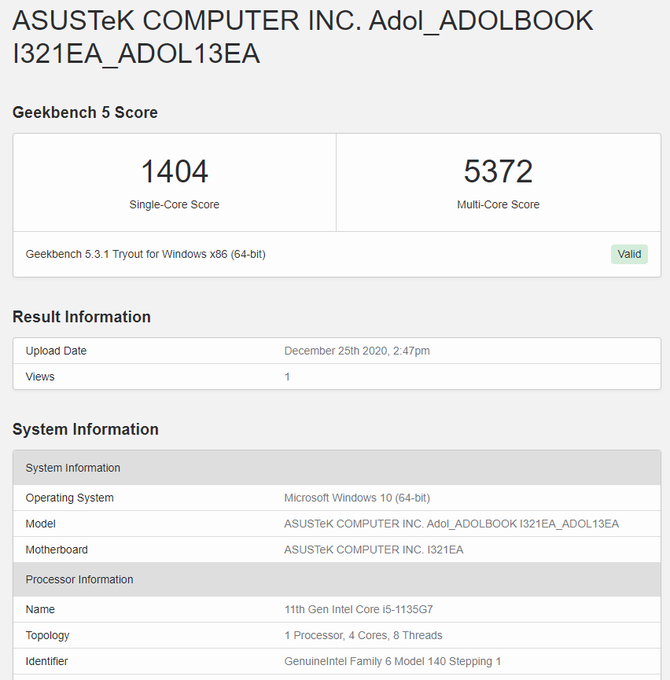Screen dimensions: 670x680
Task: Click the Model row's ASUSTeK value
Action: (451, 524)
